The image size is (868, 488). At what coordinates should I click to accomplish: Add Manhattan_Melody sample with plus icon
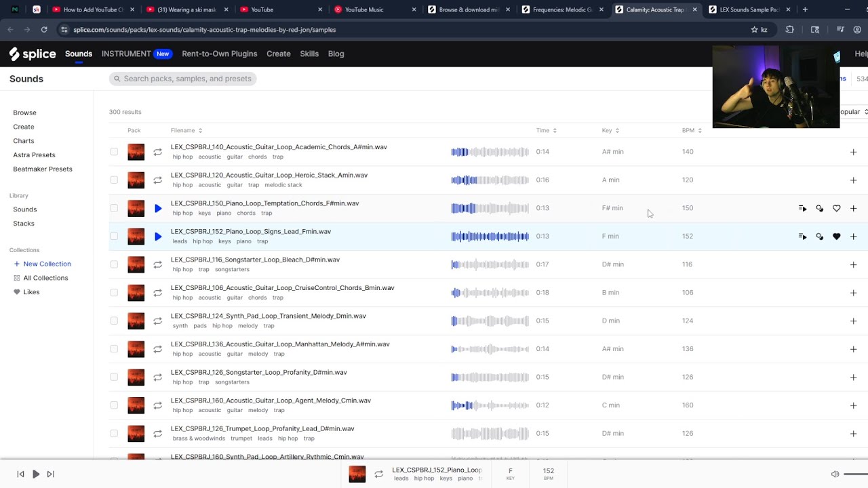tap(853, 349)
